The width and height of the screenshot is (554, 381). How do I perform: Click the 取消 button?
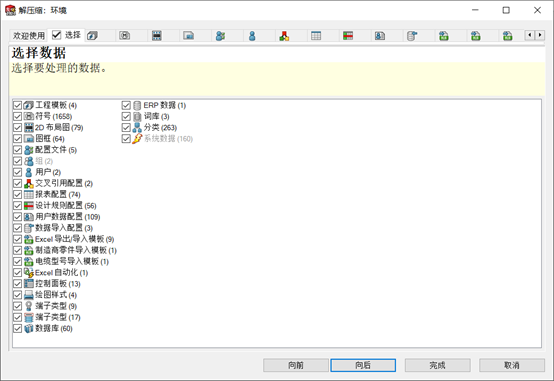[512, 365]
